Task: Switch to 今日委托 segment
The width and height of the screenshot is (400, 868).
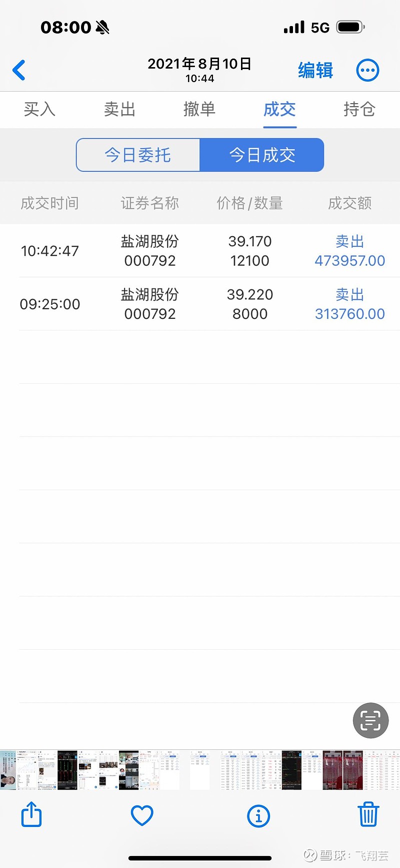Action: click(x=138, y=155)
